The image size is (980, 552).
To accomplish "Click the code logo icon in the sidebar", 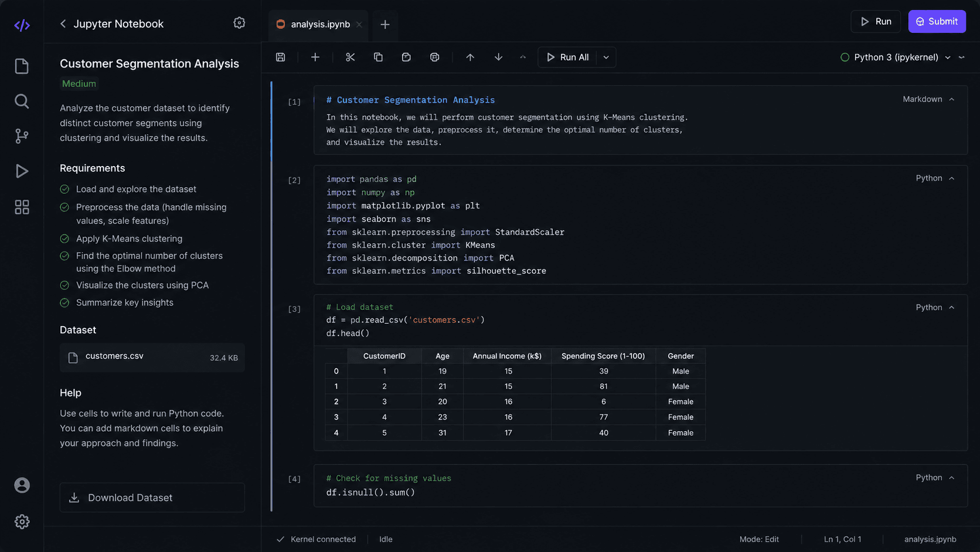I will point(22,25).
